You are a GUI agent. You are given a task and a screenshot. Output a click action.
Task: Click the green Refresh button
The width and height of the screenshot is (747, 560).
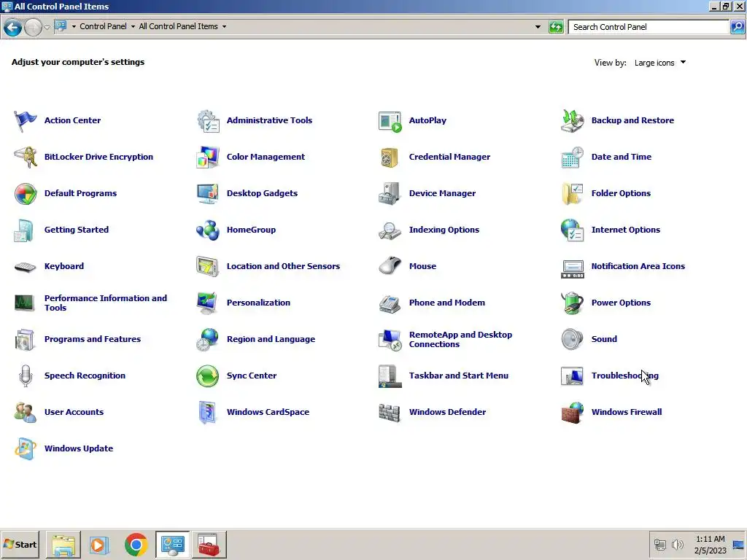pyautogui.click(x=556, y=27)
